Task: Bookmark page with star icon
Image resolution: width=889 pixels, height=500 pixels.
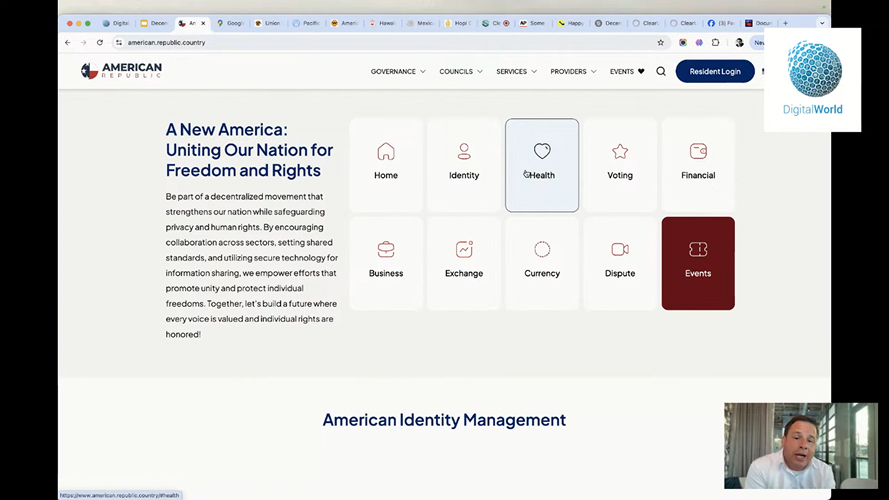Action: pos(660,43)
